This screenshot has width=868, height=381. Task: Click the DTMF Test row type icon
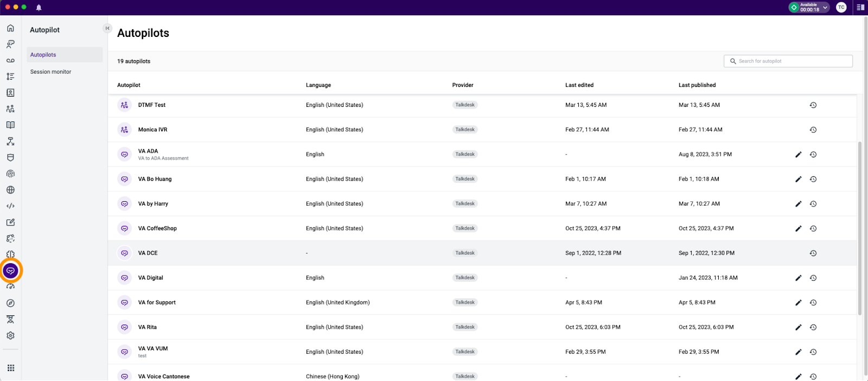coord(124,105)
